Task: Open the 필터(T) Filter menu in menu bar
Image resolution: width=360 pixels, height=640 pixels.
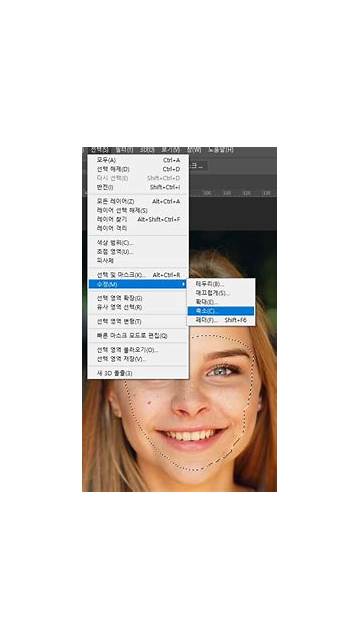Action: (x=124, y=150)
